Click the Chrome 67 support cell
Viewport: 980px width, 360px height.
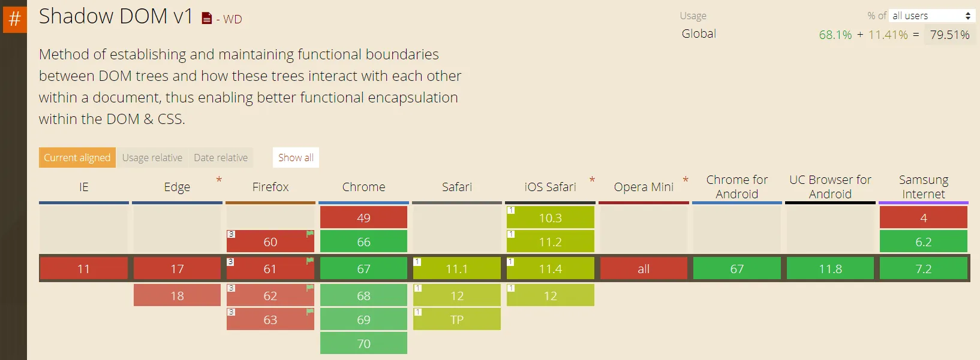pos(363,268)
